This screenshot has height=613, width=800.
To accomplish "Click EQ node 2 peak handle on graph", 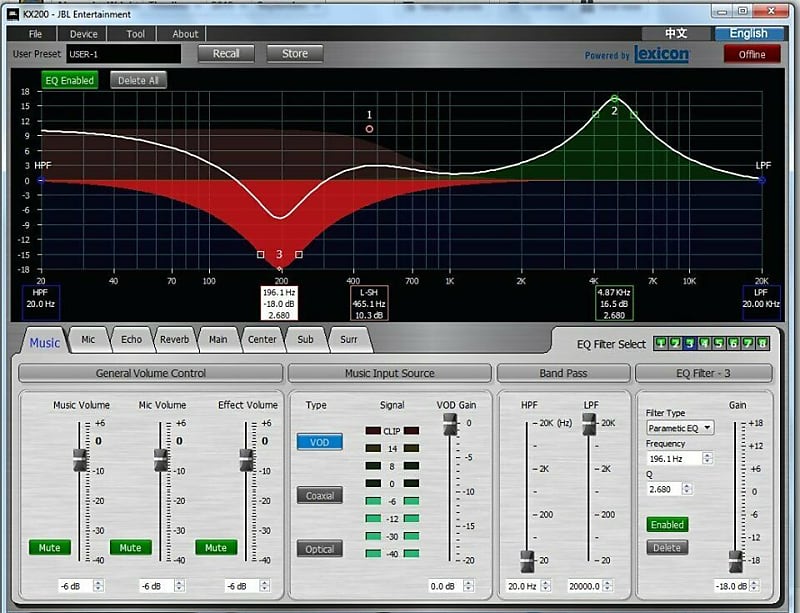I will click(614, 98).
